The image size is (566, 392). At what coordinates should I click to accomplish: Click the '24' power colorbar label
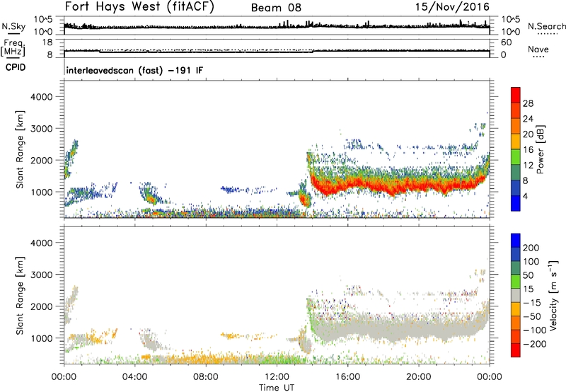(x=528, y=119)
